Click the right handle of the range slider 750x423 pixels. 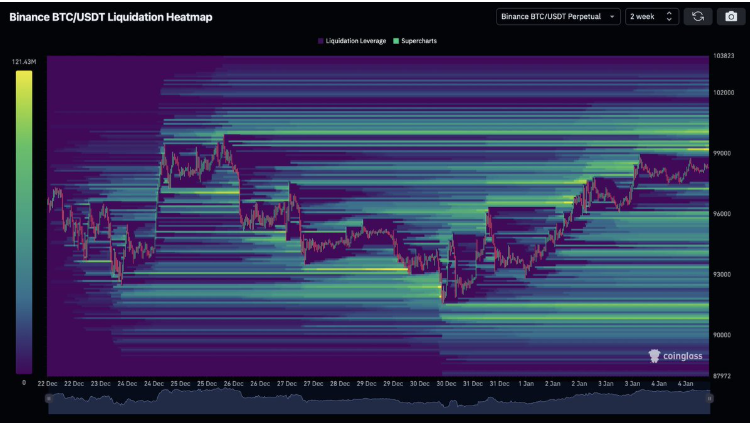click(710, 398)
